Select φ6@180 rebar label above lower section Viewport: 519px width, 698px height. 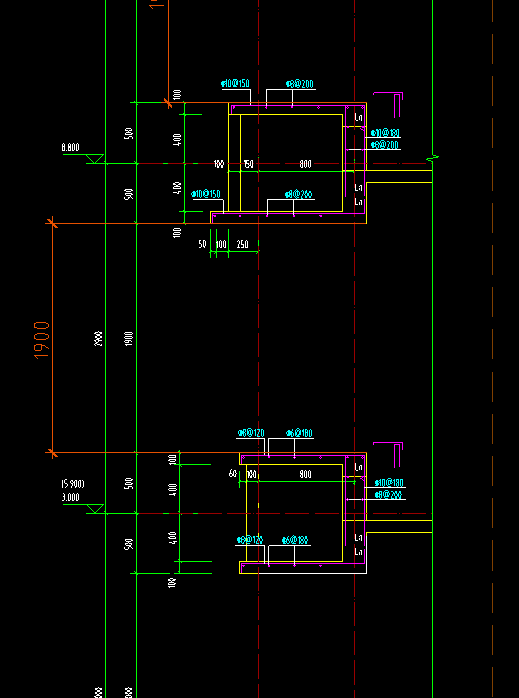click(299, 433)
